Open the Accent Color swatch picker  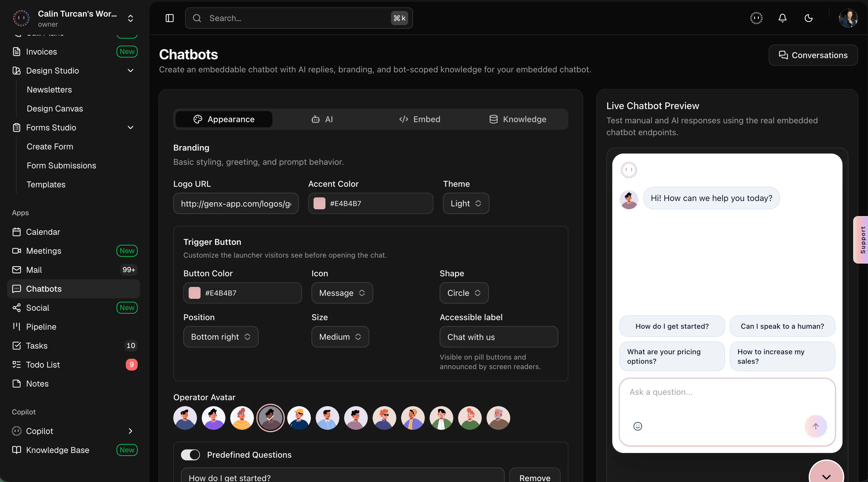click(x=319, y=203)
